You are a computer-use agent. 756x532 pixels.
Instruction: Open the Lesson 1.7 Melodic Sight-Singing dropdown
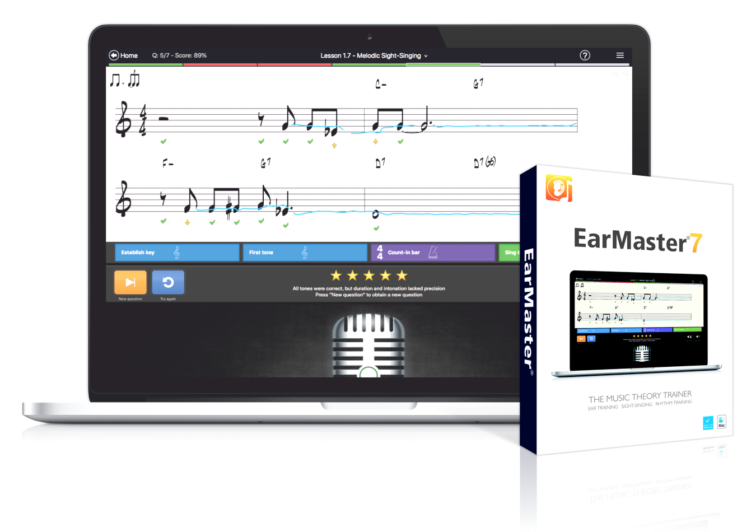point(426,55)
